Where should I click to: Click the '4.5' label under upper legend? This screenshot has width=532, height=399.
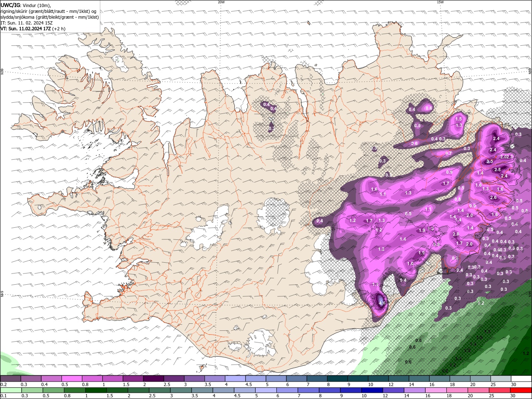248,384
